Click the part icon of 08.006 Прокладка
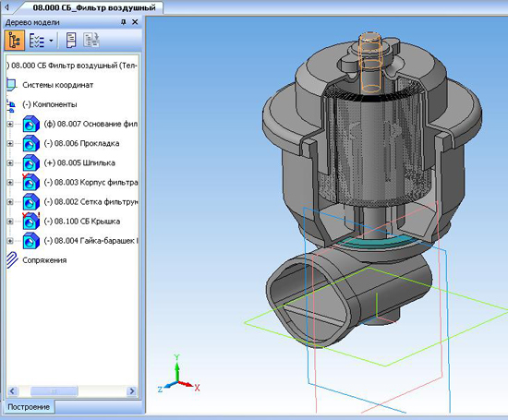 30,143
